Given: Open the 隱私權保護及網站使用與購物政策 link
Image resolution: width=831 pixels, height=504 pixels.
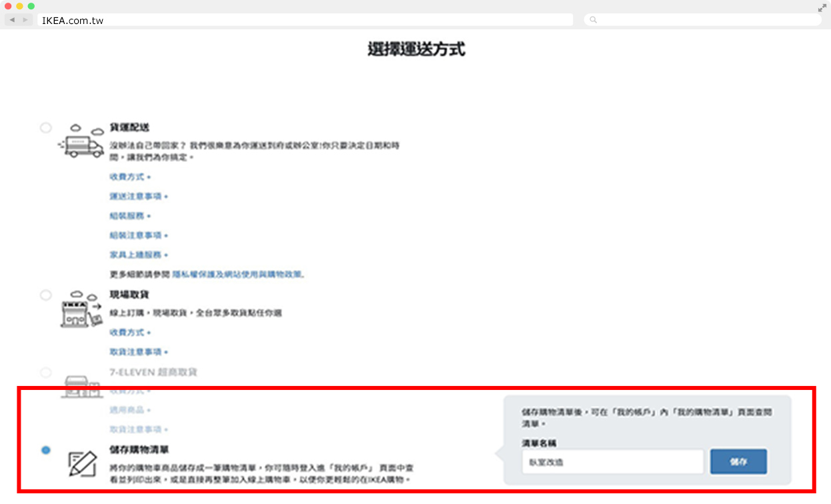Looking at the screenshot, I should point(237,274).
